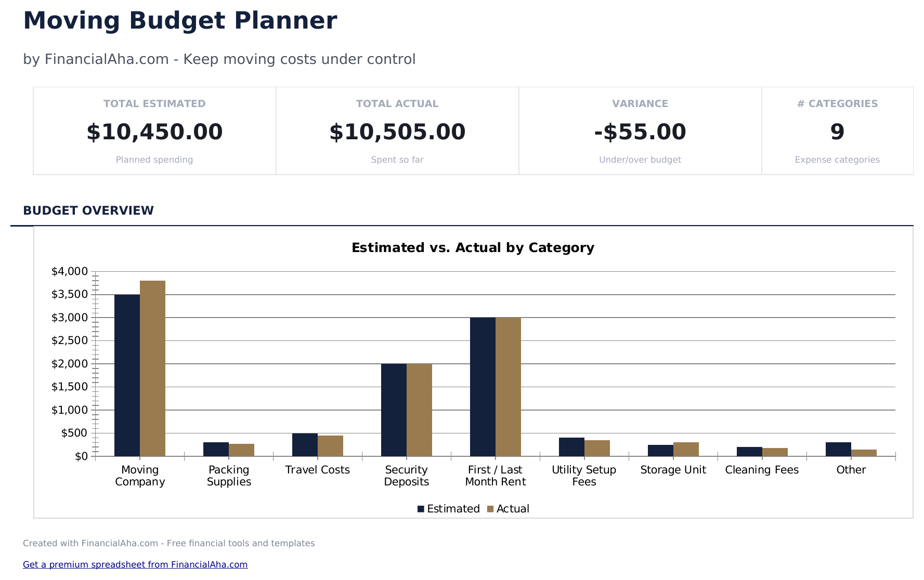Click the Cleaning Fees axis label

pyautogui.click(x=762, y=470)
